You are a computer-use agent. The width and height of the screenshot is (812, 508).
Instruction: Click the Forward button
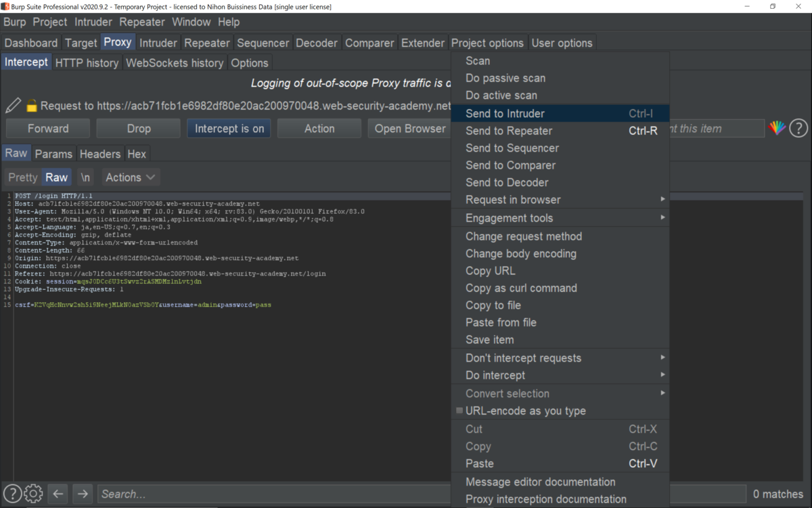pyautogui.click(x=48, y=128)
